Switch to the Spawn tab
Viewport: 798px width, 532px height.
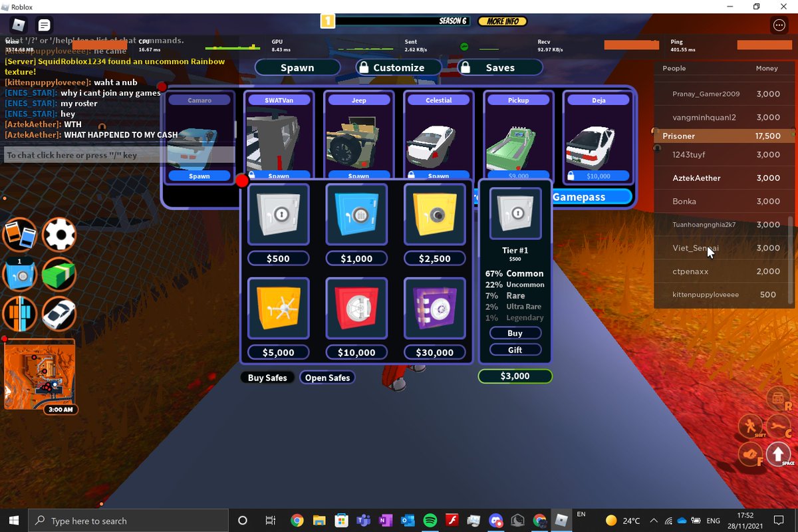click(x=297, y=68)
